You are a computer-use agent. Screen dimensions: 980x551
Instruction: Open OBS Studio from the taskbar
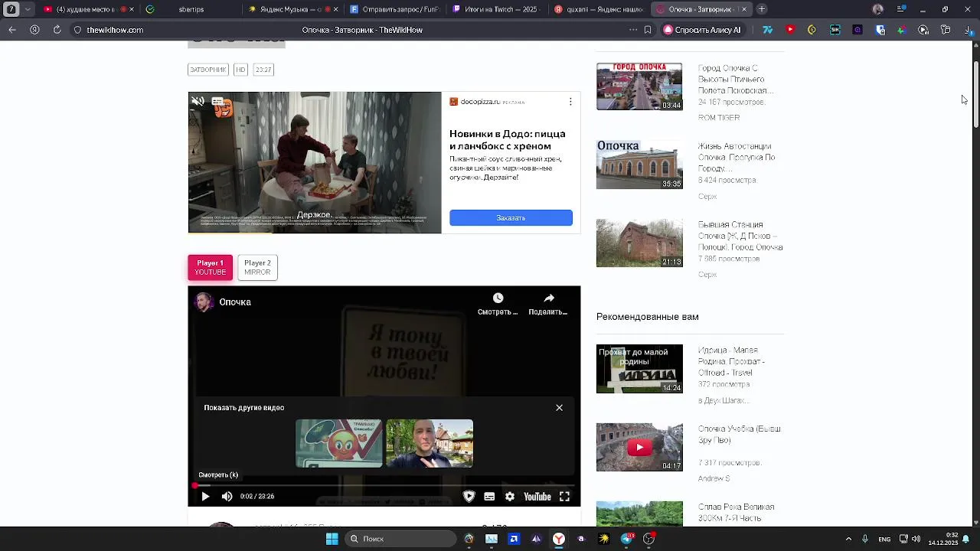coord(648,539)
